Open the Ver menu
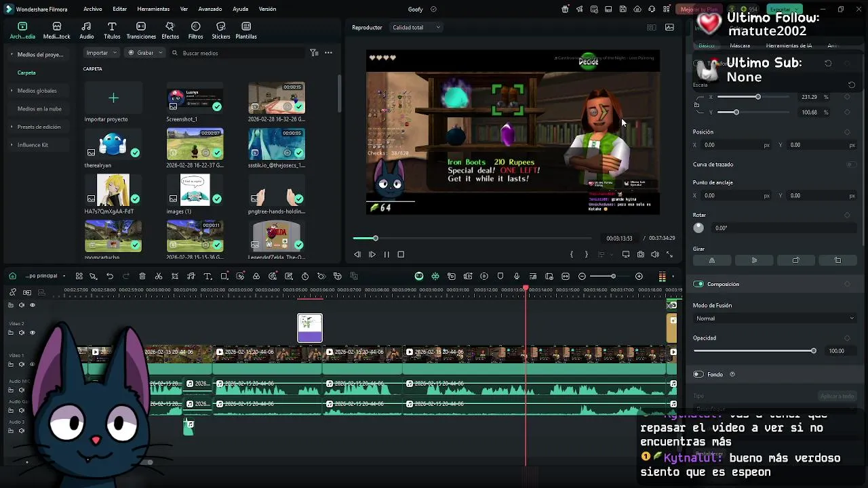The height and width of the screenshot is (488, 868). click(x=184, y=9)
